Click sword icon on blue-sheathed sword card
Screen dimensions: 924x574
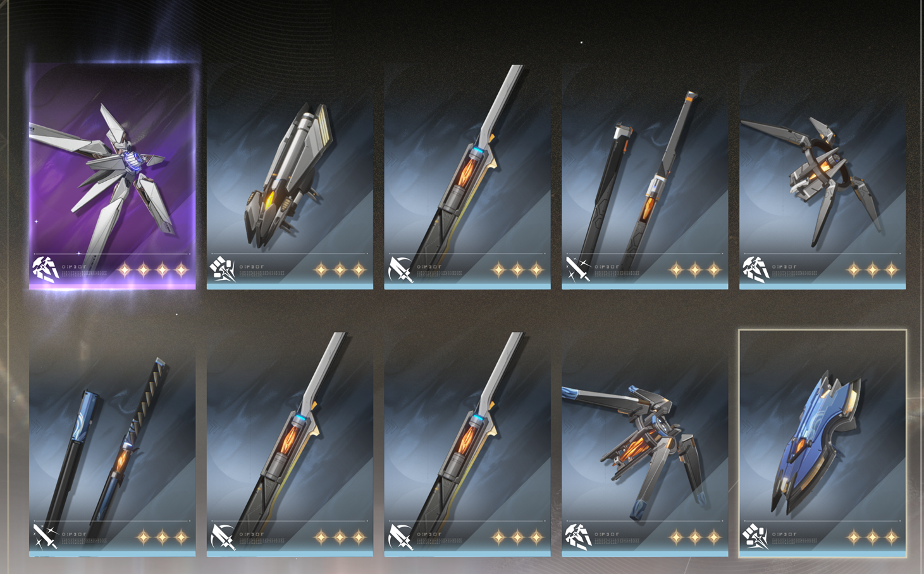[x=46, y=536]
